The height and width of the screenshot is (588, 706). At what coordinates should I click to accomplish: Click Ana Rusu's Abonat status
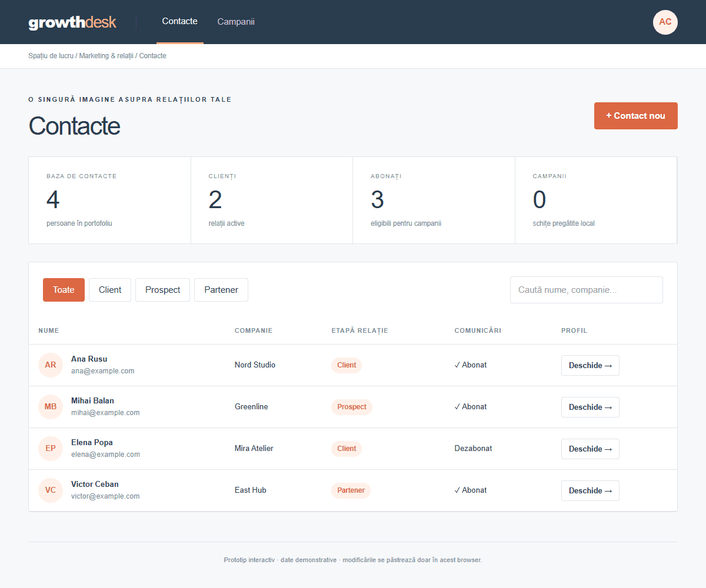(471, 365)
